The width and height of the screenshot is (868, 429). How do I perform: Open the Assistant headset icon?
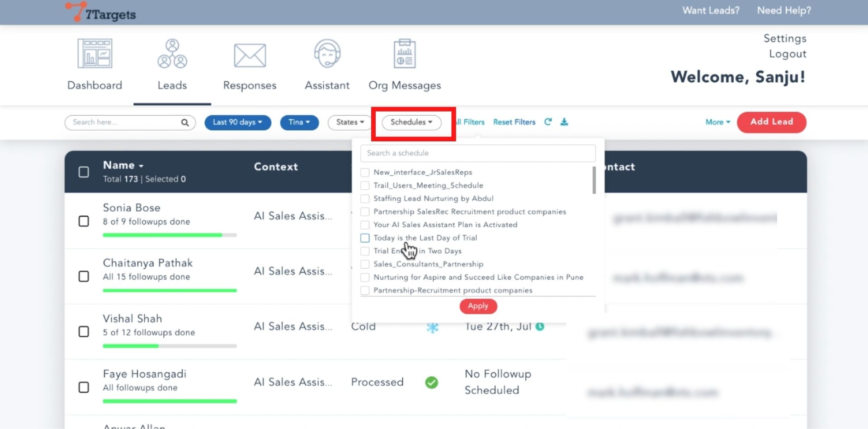pyautogui.click(x=327, y=54)
